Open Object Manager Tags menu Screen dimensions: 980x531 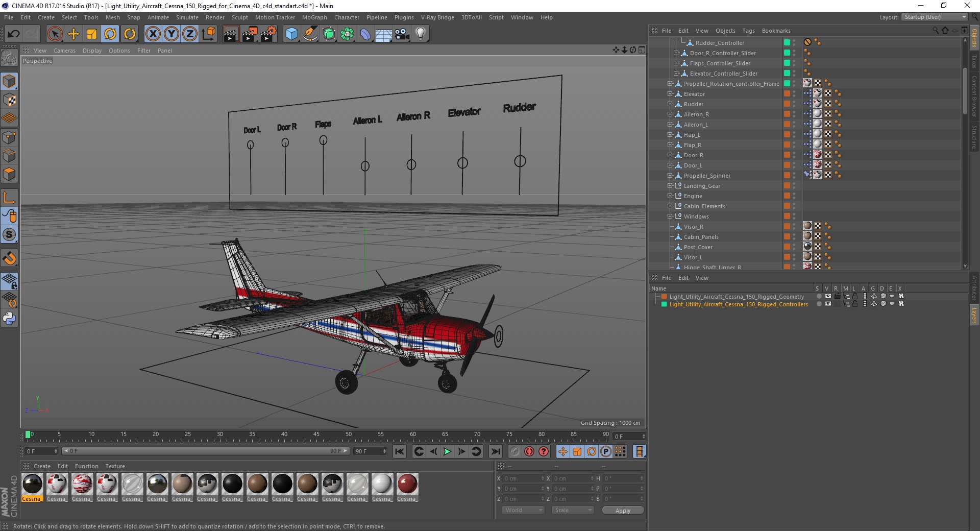click(748, 31)
